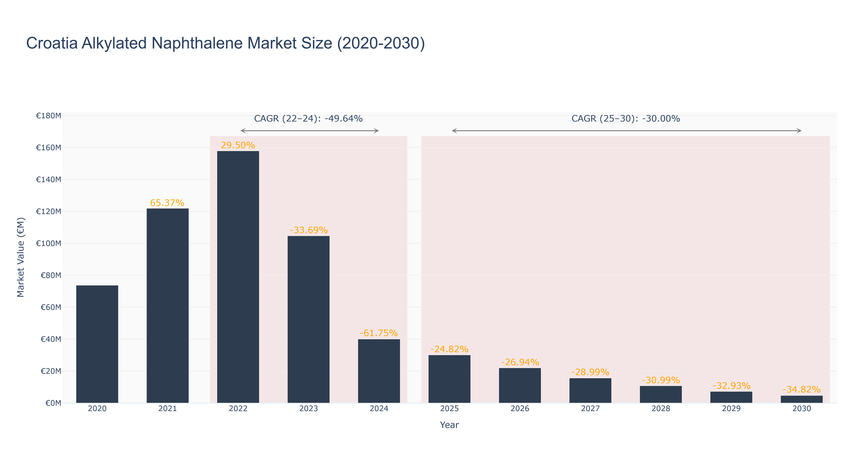
Task: Click the 'CAGR (25–30): -30.00%' annotation
Action: click(626, 119)
